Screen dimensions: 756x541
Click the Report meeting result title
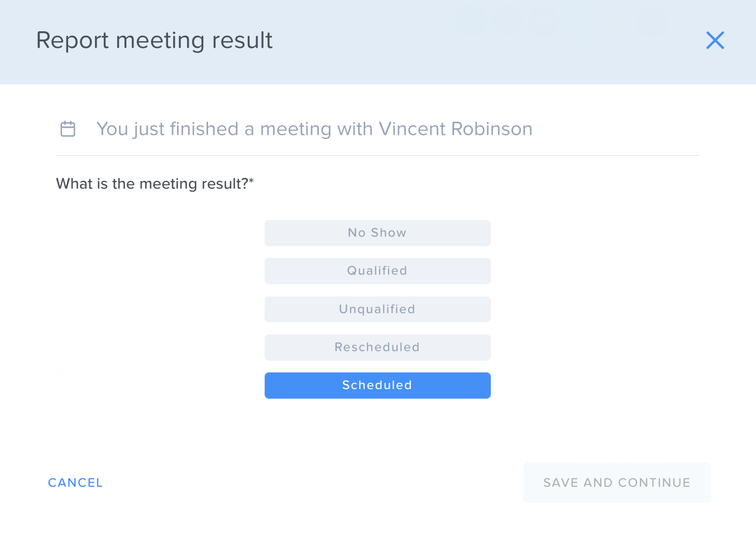click(x=155, y=40)
